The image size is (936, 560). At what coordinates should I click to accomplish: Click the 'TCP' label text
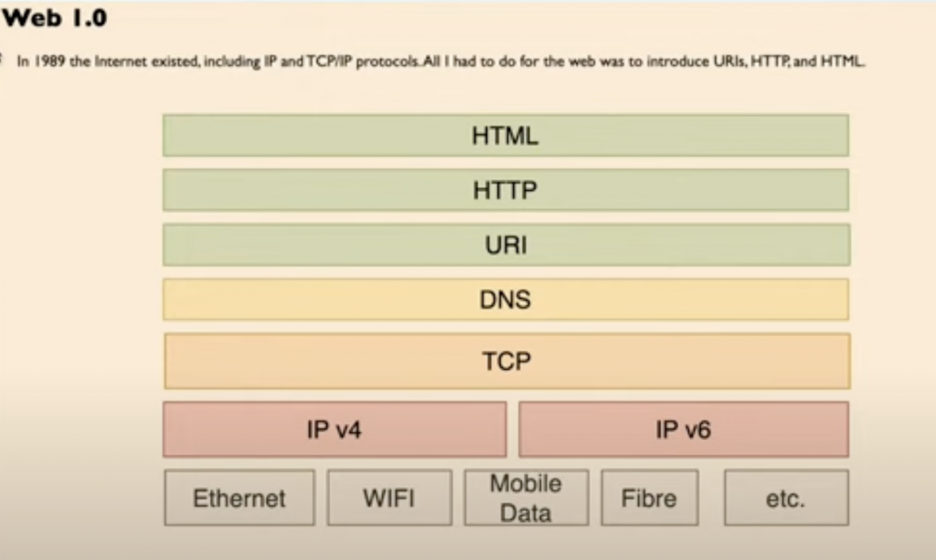coord(506,361)
